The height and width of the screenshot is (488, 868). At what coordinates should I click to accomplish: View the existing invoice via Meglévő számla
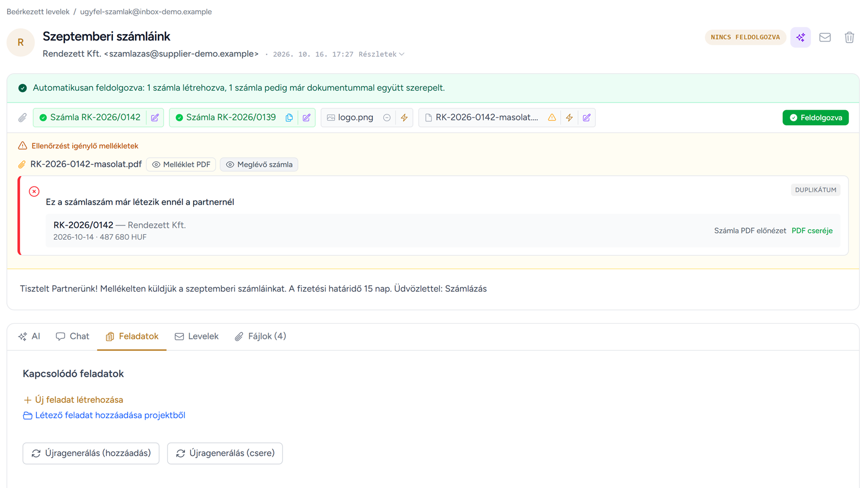[259, 164]
